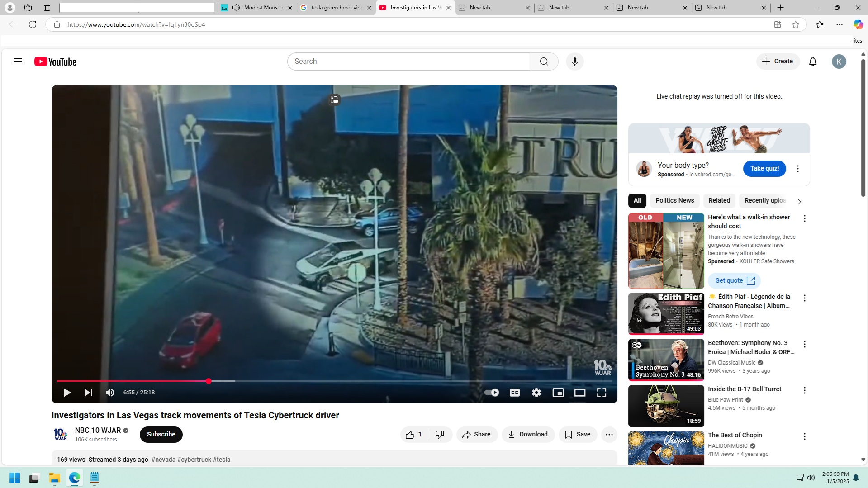Open the Édith Piaf video thumbnail

pyautogui.click(x=666, y=314)
